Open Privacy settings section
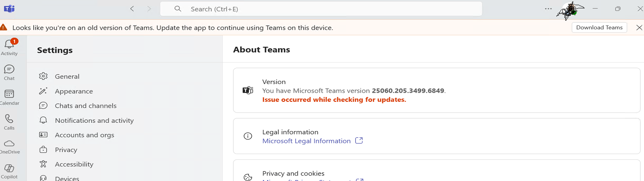Viewport: 644px width, 181px height. pyautogui.click(x=66, y=150)
